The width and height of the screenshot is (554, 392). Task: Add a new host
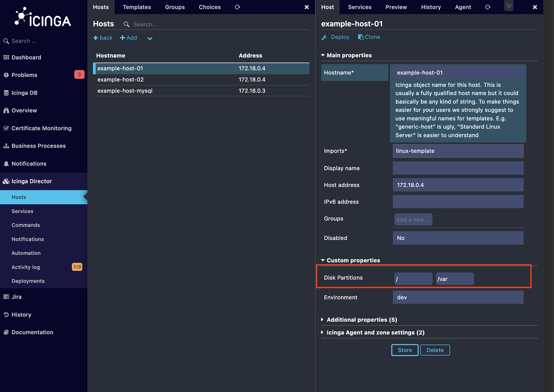pos(128,38)
